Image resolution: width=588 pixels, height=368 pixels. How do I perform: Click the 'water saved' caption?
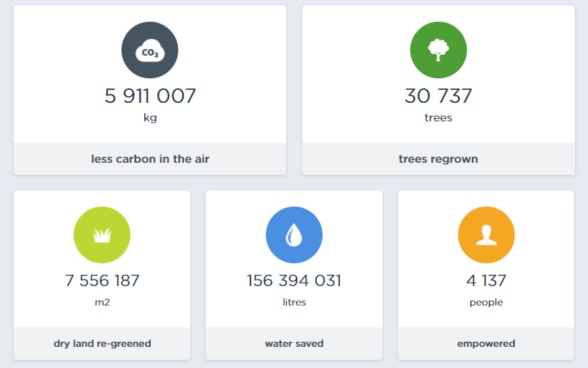[x=294, y=344]
